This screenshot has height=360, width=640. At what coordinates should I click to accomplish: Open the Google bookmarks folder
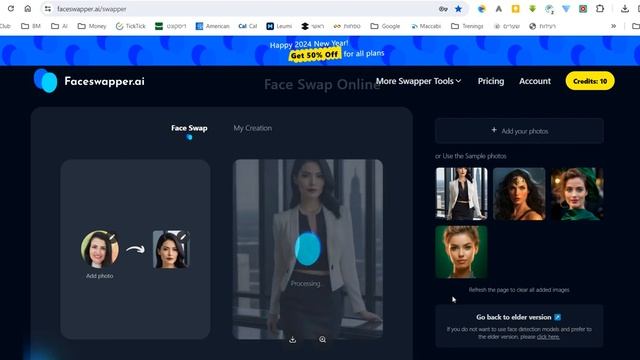(385, 26)
